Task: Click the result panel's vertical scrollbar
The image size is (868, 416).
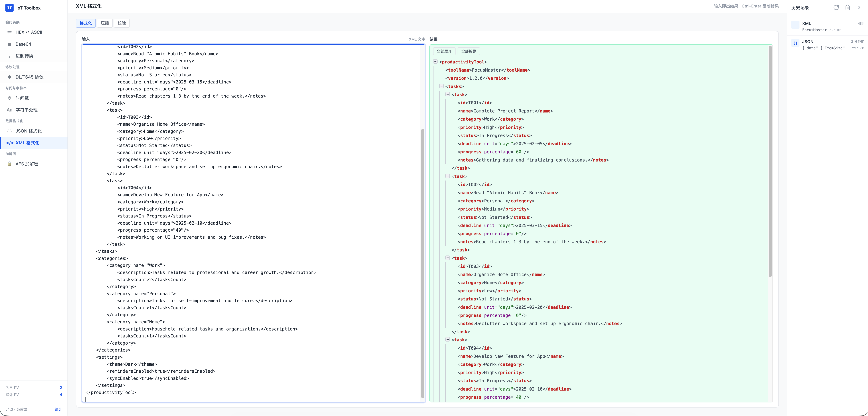Action: coord(770,162)
